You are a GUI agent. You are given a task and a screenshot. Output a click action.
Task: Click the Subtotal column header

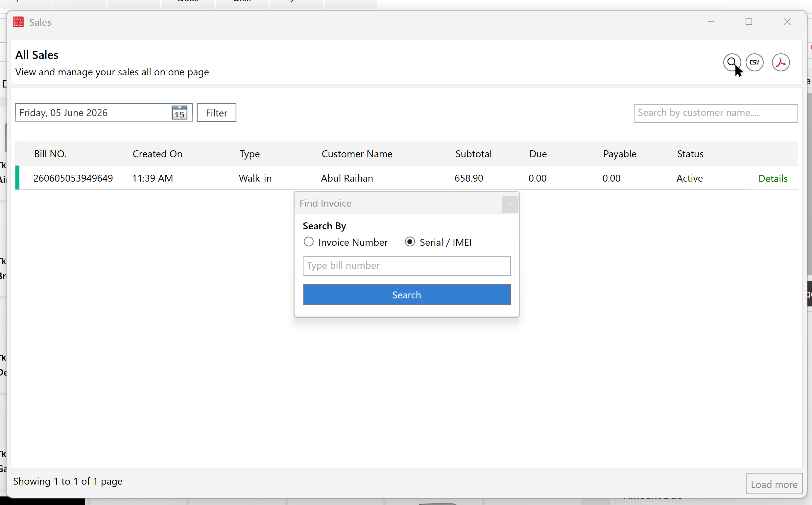[473, 154]
